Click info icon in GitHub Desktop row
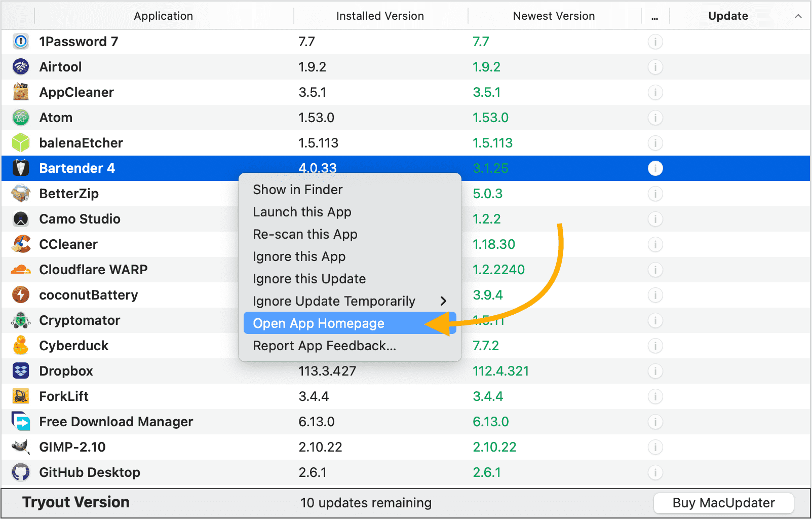Viewport: 812px width, 519px height. click(655, 472)
